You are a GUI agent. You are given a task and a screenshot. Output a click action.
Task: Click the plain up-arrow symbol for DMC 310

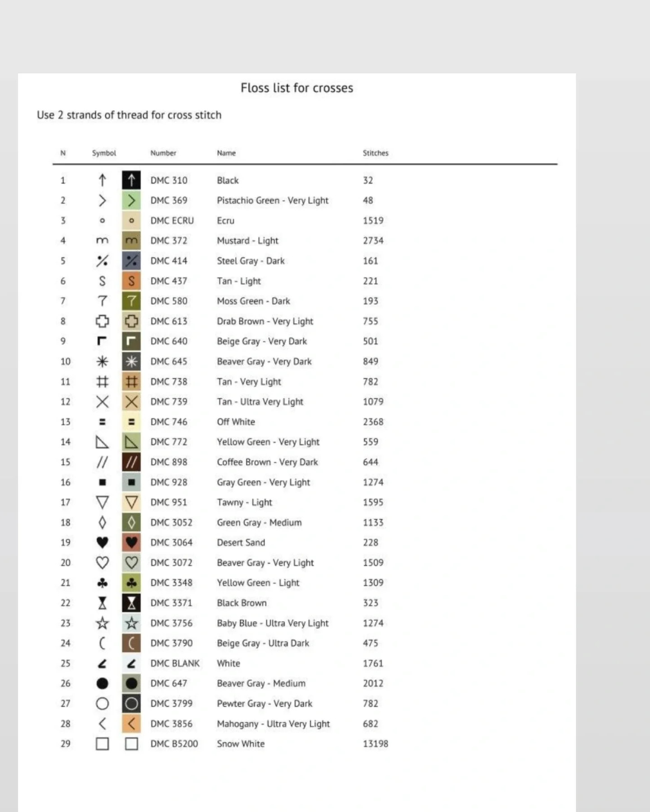102,180
